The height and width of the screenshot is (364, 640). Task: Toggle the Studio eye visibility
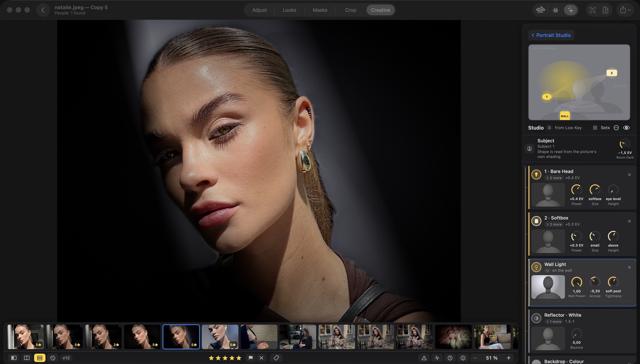[x=626, y=128]
